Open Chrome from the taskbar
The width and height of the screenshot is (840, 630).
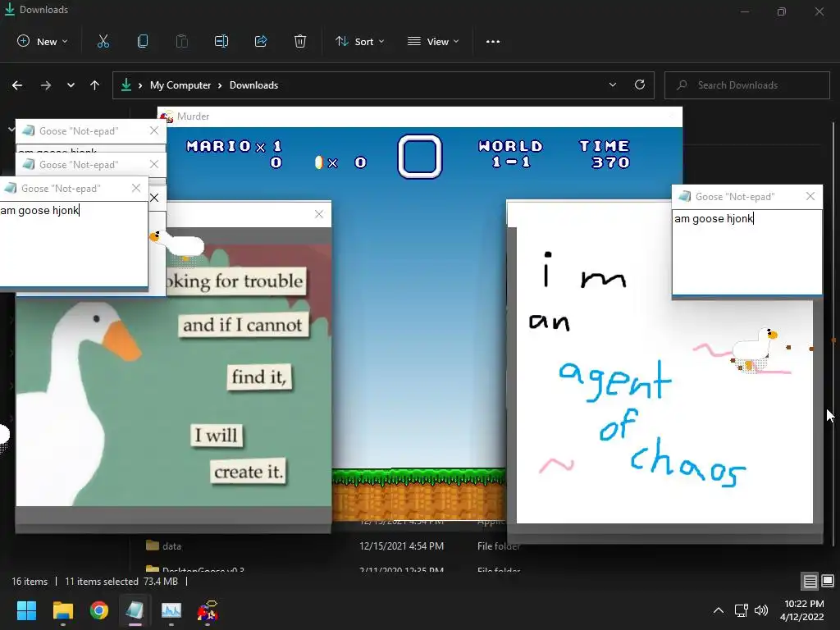pyautogui.click(x=99, y=610)
